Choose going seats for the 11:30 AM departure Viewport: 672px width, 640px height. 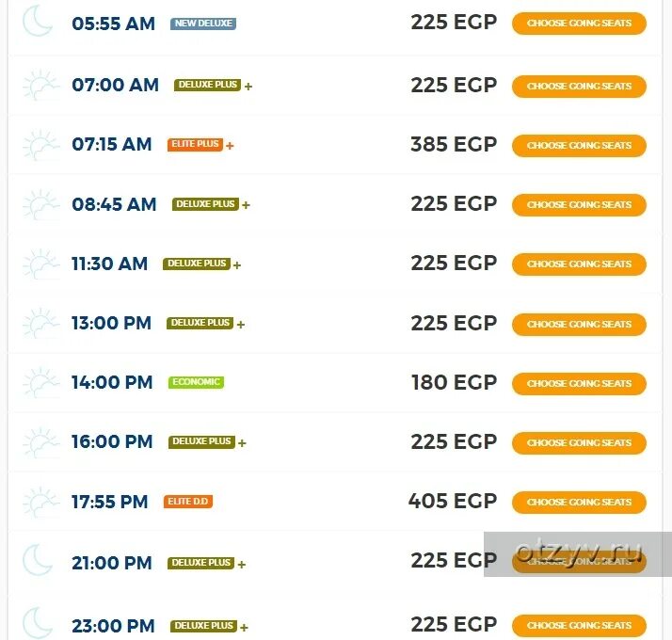click(579, 264)
